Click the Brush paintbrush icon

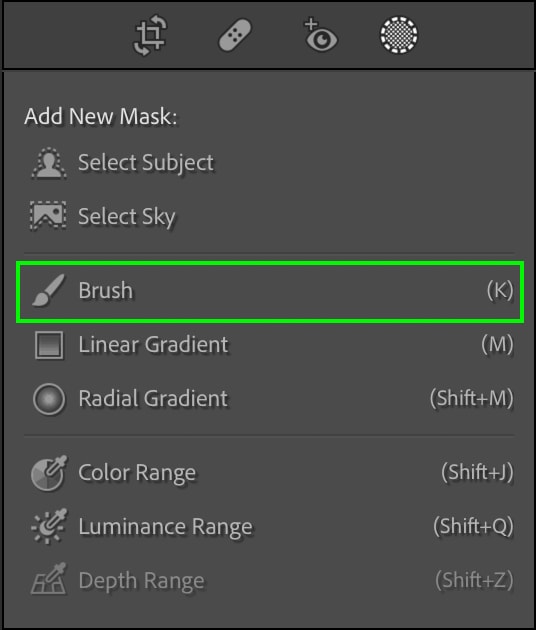click(48, 290)
